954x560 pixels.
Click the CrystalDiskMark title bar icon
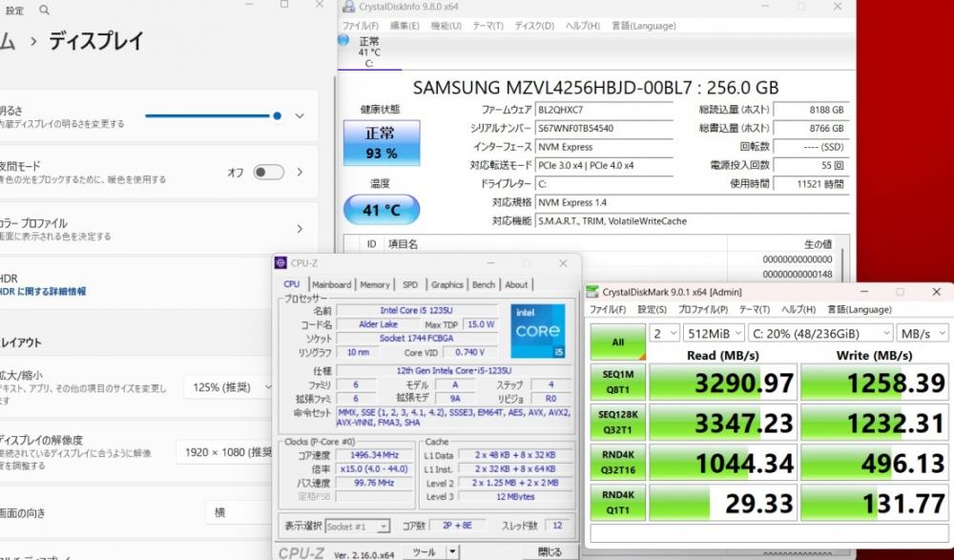[x=592, y=292]
